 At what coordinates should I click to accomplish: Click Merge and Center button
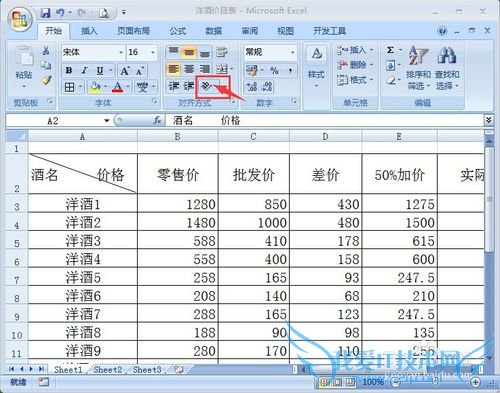(222, 69)
